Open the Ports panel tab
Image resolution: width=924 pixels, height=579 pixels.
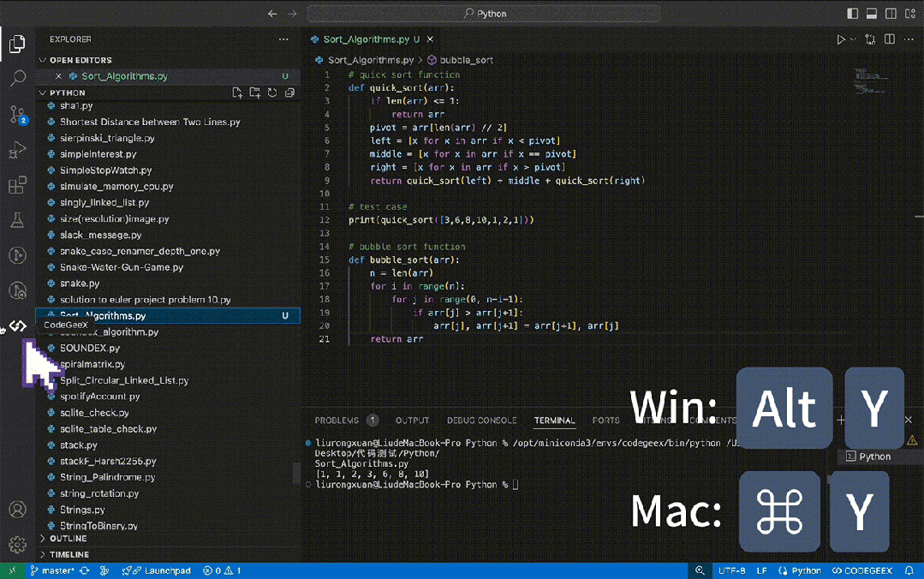[605, 421]
